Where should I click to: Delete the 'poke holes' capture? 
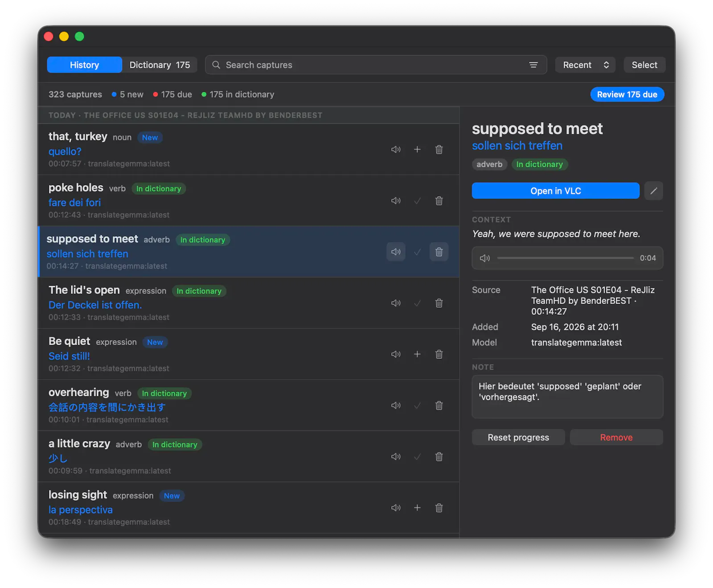(x=439, y=201)
